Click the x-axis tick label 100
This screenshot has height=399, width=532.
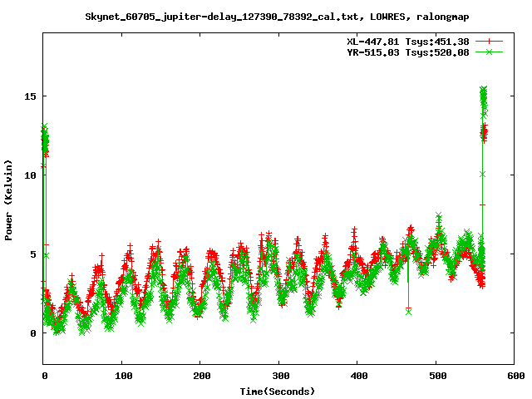124,376
